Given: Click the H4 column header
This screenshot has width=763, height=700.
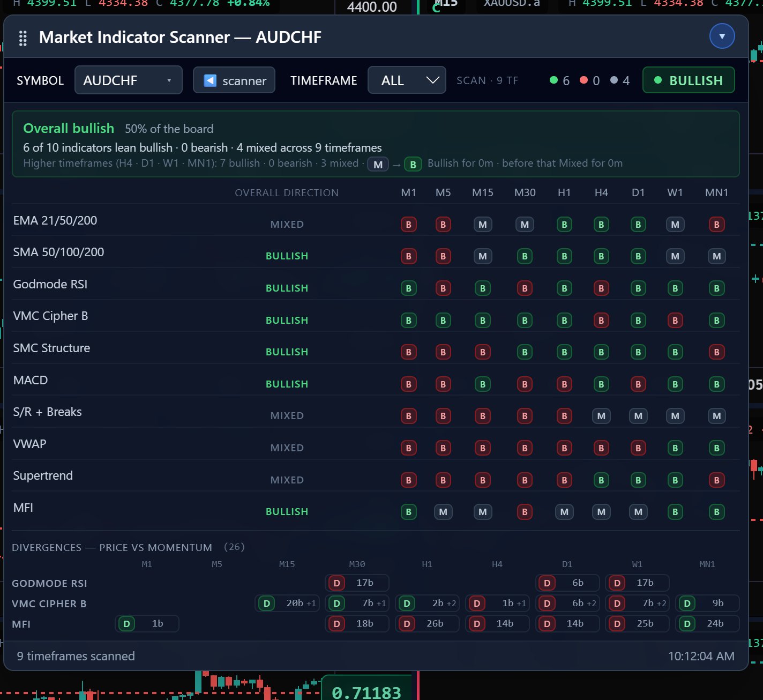Looking at the screenshot, I should click(x=601, y=192).
